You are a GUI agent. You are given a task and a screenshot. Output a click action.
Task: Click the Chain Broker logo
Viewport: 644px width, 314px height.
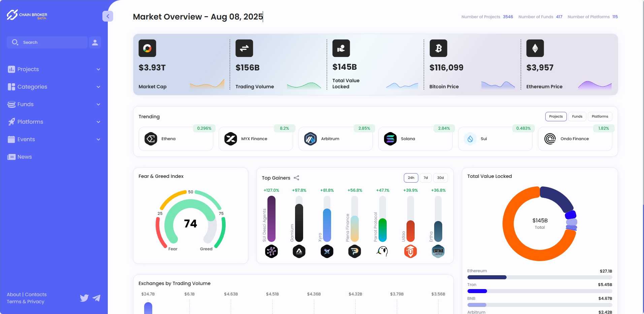[x=27, y=15]
